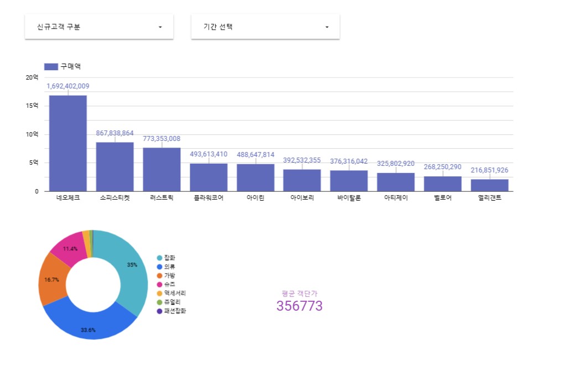Click the 구매액 legend color box

(x=51, y=67)
